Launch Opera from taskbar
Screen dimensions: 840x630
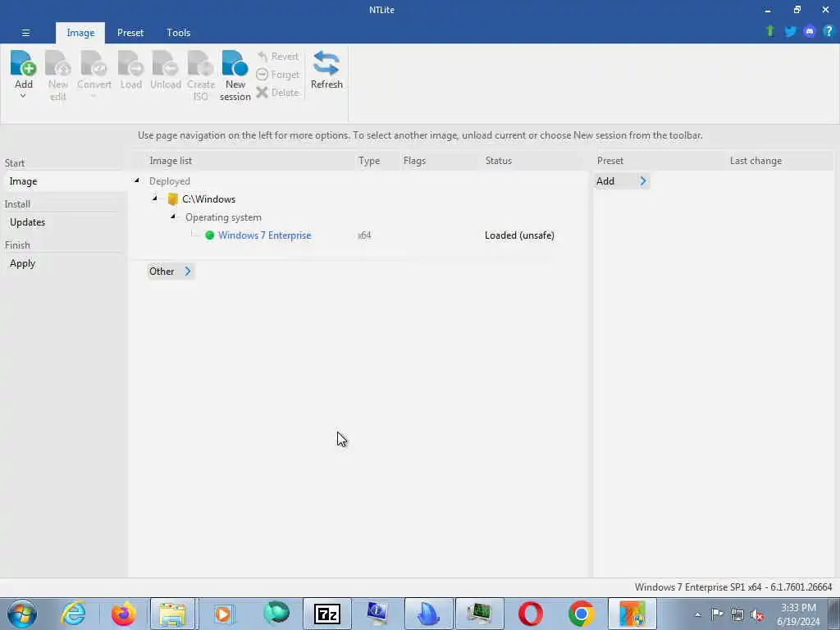531,614
